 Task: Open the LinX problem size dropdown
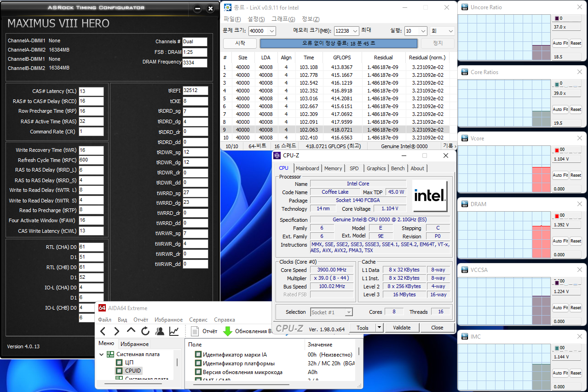[271, 31]
